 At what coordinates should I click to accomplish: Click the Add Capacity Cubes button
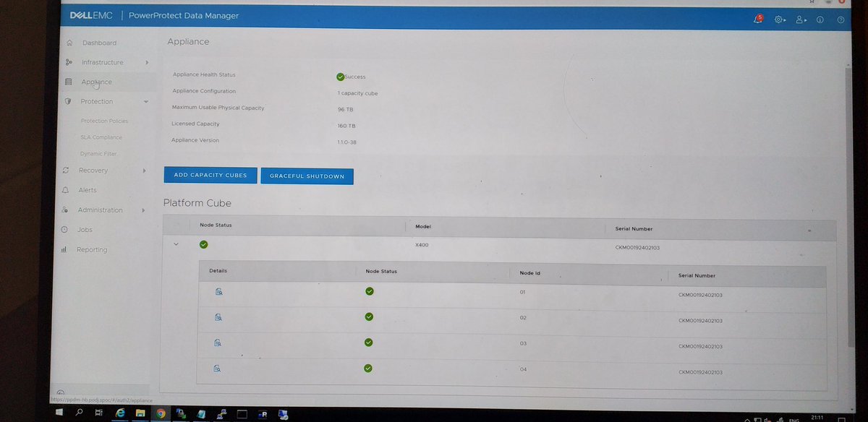click(x=210, y=176)
